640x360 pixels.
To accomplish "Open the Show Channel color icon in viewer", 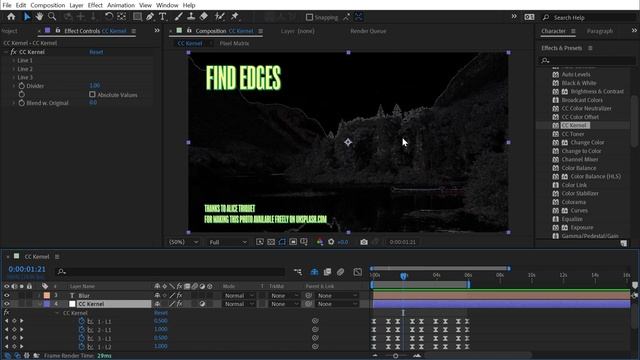I will (x=320, y=242).
